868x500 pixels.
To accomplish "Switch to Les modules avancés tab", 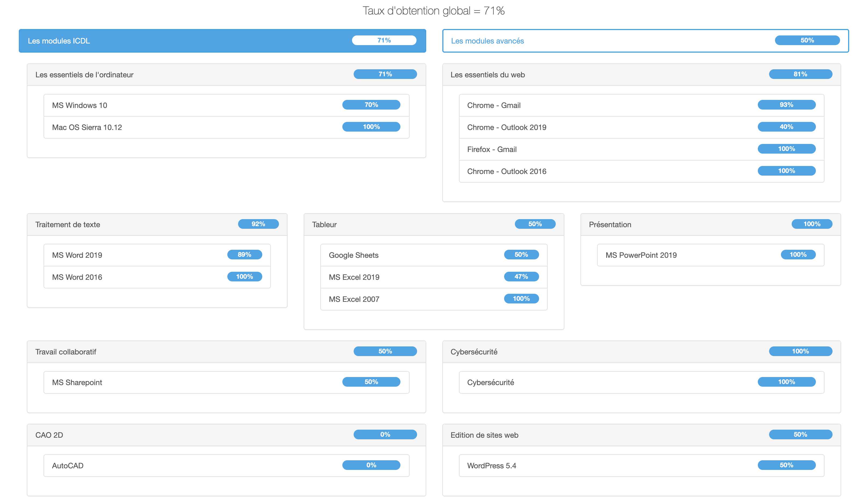I will click(645, 41).
